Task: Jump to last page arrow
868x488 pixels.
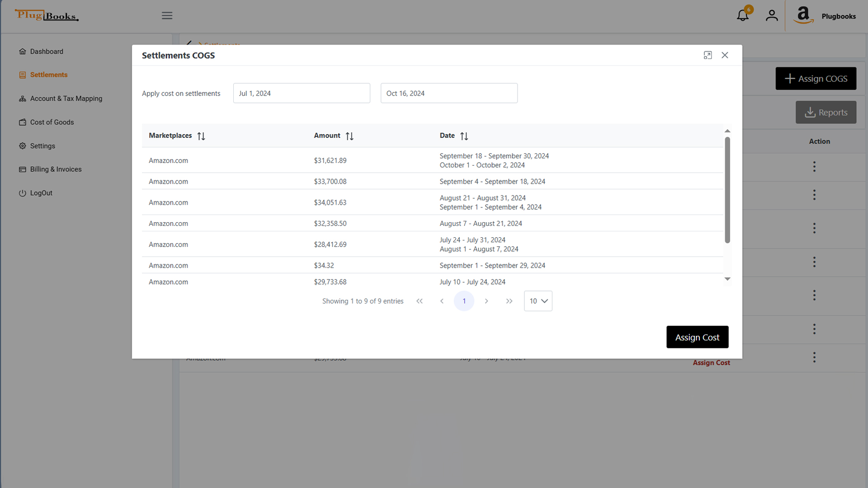Action: [x=509, y=301]
